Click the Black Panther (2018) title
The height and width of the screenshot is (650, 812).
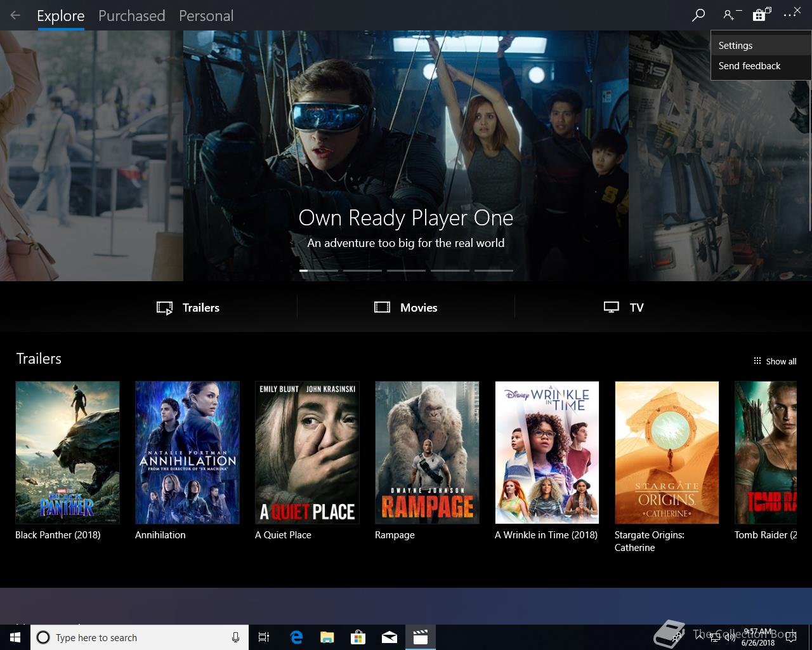point(58,535)
